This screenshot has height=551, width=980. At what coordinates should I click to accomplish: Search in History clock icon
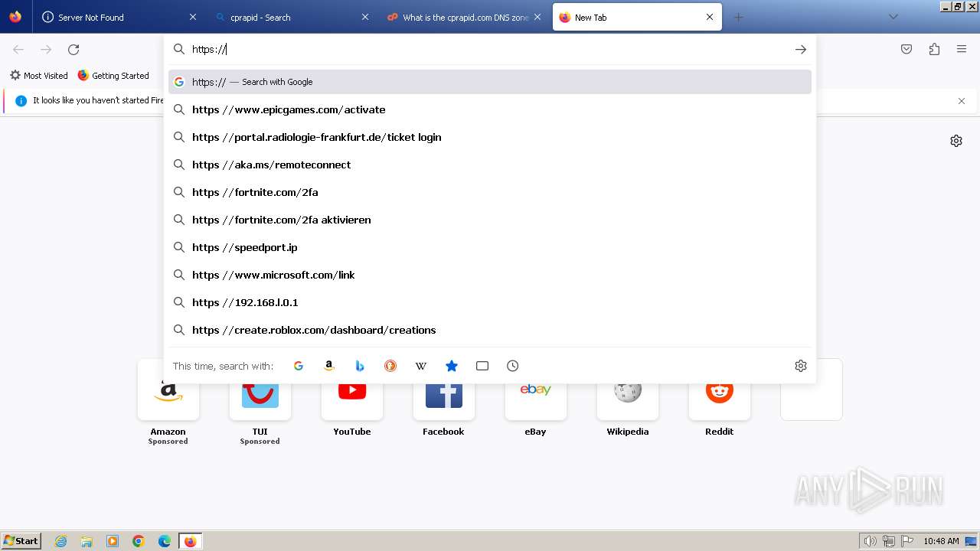pos(513,366)
